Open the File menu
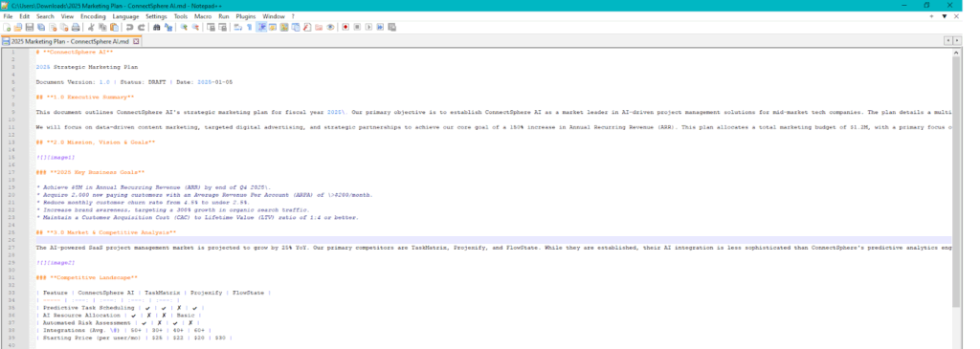This screenshot has width=980, height=349. coord(8,16)
